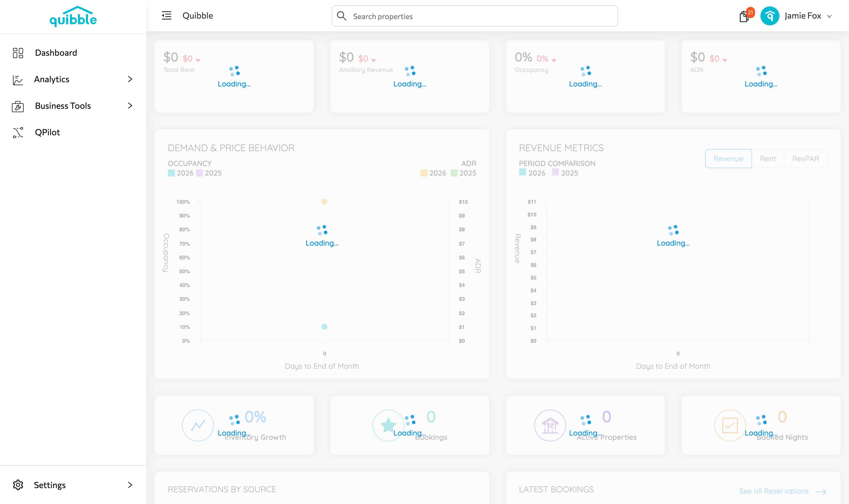Open the Dashboard icon in sidebar
The width and height of the screenshot is (849, 504).
(18, 53)
